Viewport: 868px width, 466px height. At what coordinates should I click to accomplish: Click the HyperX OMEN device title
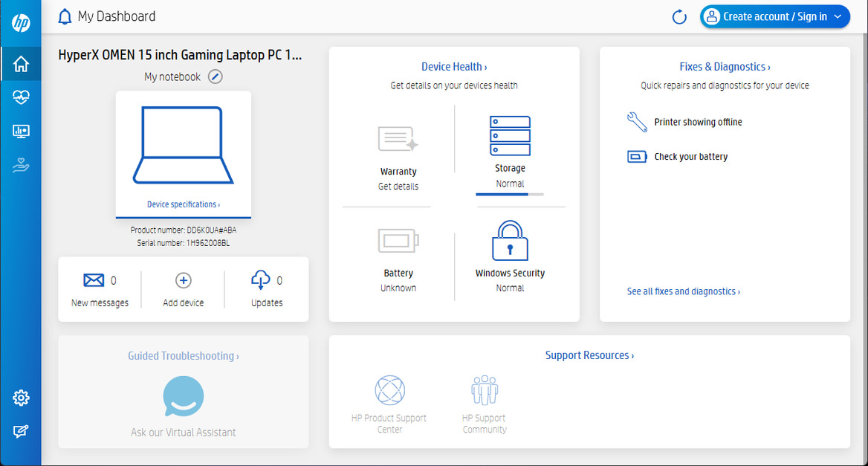pos(180,55)
